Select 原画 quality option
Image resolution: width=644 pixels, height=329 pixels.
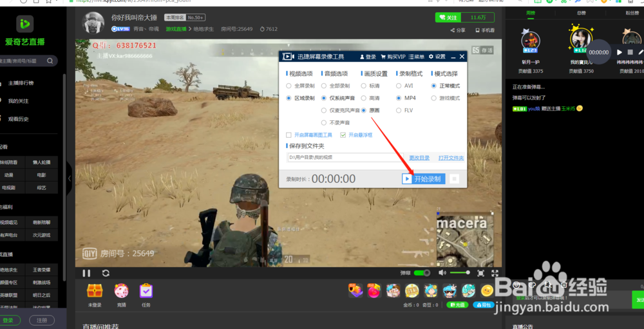coord(370,111)
